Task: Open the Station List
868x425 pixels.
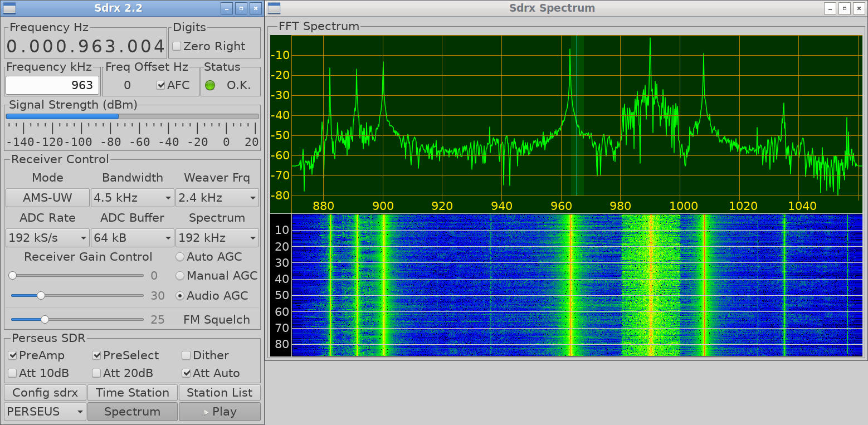Action: [x=220, y=393]
